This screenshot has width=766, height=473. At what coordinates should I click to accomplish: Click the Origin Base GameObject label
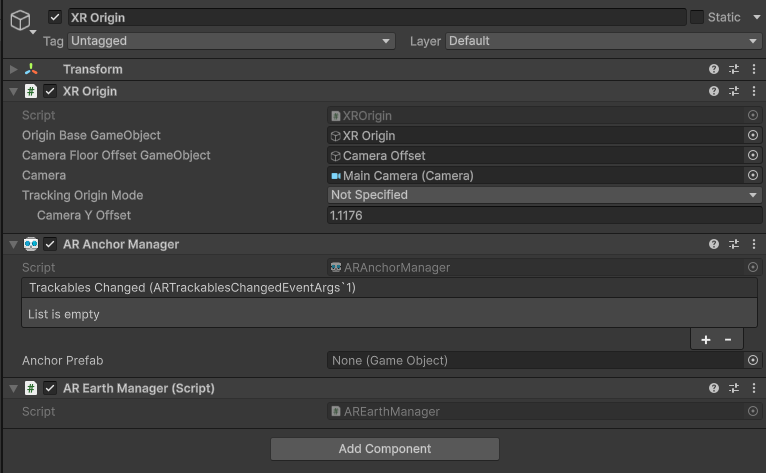coord(91,135)
